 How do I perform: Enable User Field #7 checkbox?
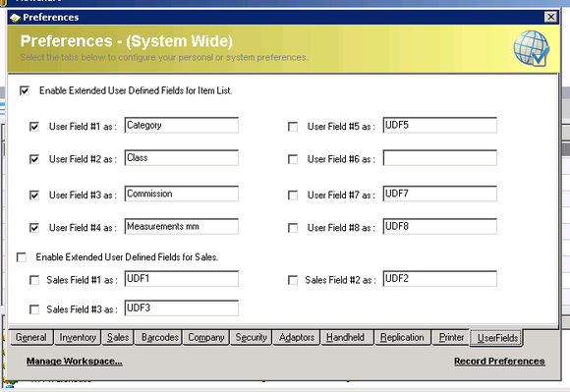point(293,196)
